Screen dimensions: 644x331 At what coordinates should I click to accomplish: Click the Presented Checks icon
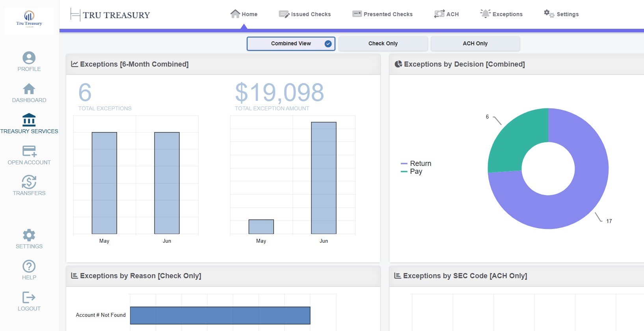[x=357, y=14]
